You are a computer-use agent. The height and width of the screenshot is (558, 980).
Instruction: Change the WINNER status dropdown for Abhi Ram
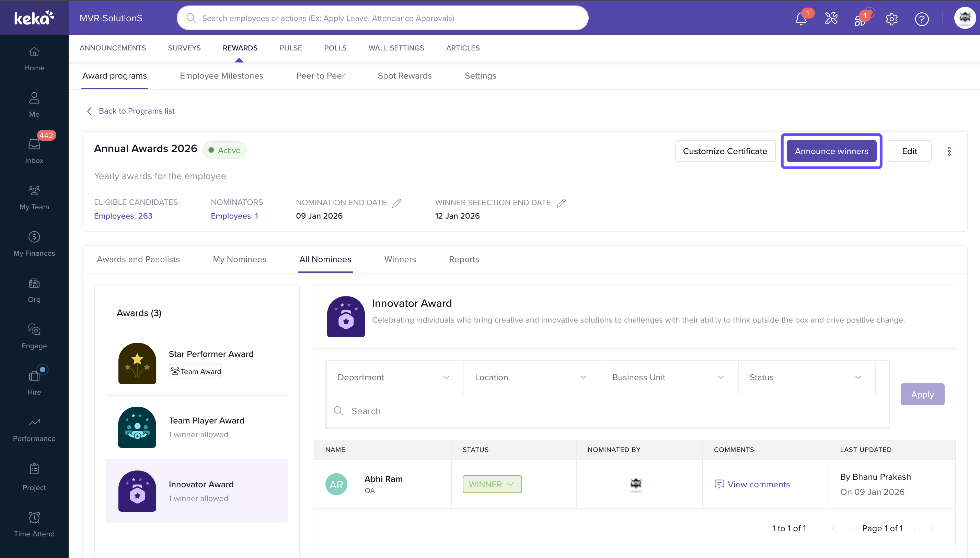[492, 484]
